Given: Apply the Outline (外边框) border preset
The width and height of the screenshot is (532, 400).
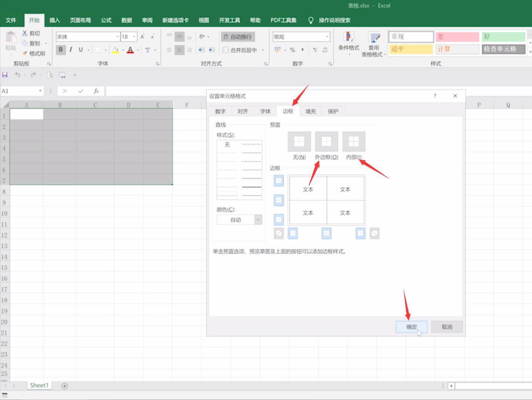Looking at the screenshot, I should [x=326, y=141].
